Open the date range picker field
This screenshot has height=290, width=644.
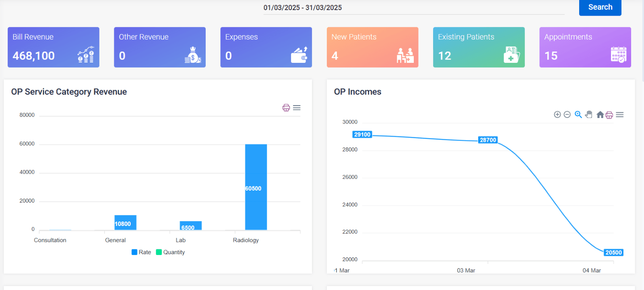413,8
